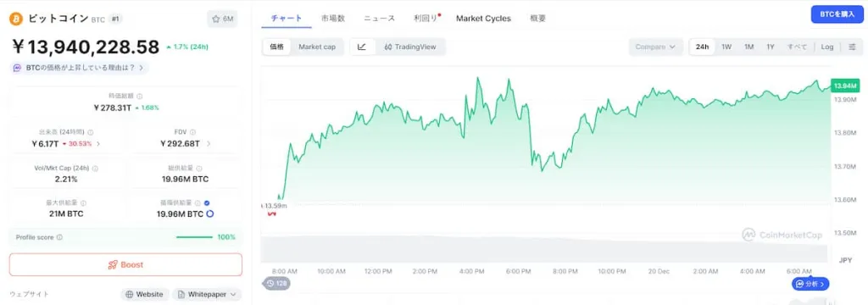Toggle Log scale on chart

[x=827, y=47]
